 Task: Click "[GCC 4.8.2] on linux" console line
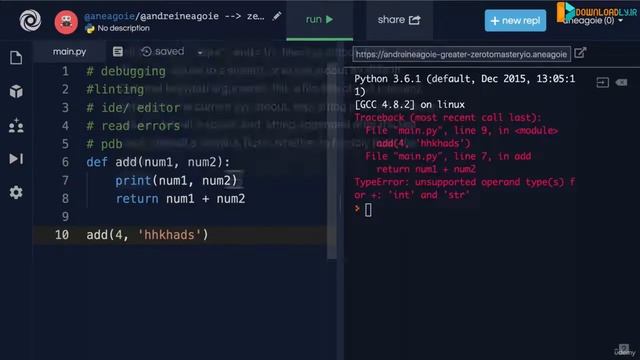point(409,104)
